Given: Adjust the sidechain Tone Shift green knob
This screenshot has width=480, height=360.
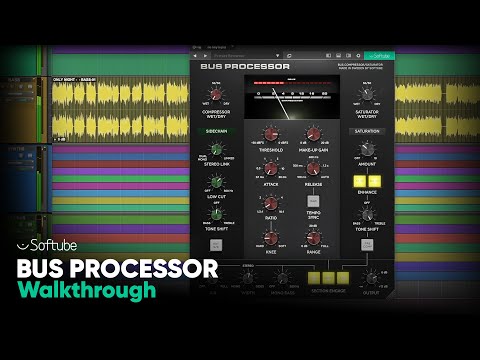Looking at the screenshot, I should tap(216, 214).
